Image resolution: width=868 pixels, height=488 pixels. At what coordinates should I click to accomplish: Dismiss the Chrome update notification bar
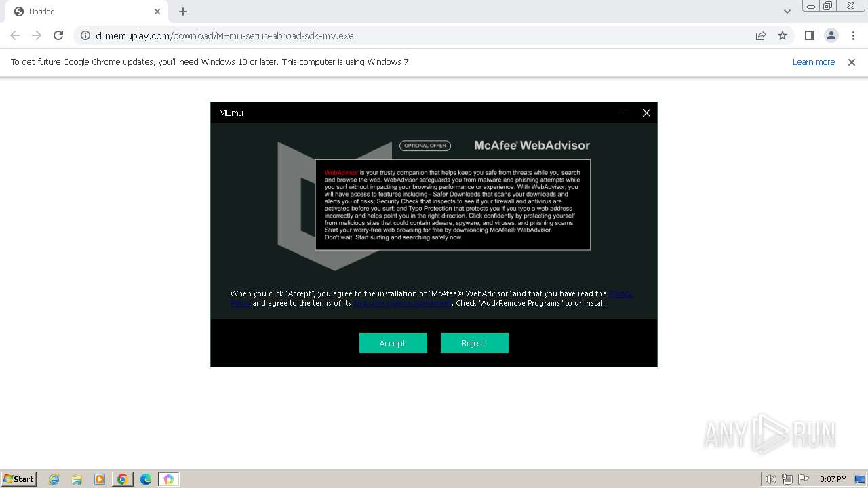coord(852,62)
